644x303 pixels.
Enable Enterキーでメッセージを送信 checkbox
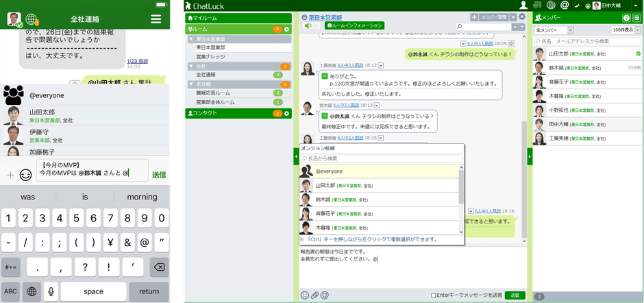click(x=433, y=295)
